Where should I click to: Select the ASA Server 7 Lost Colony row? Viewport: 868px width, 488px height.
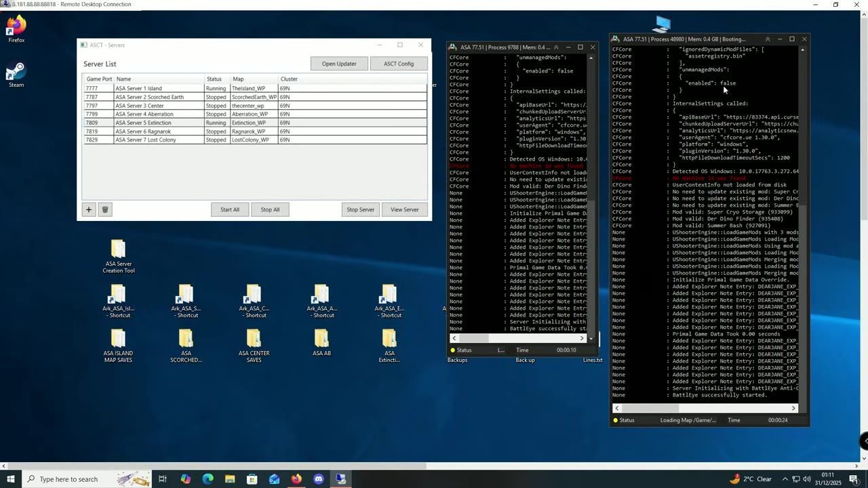point(255,140)
